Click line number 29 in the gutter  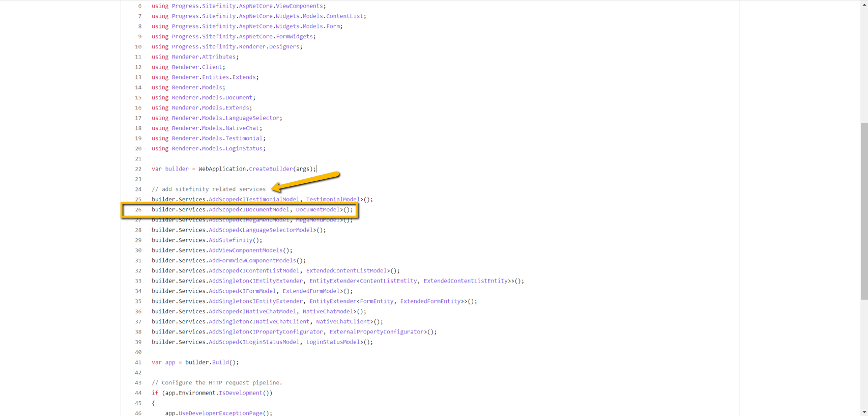point(138,240)
